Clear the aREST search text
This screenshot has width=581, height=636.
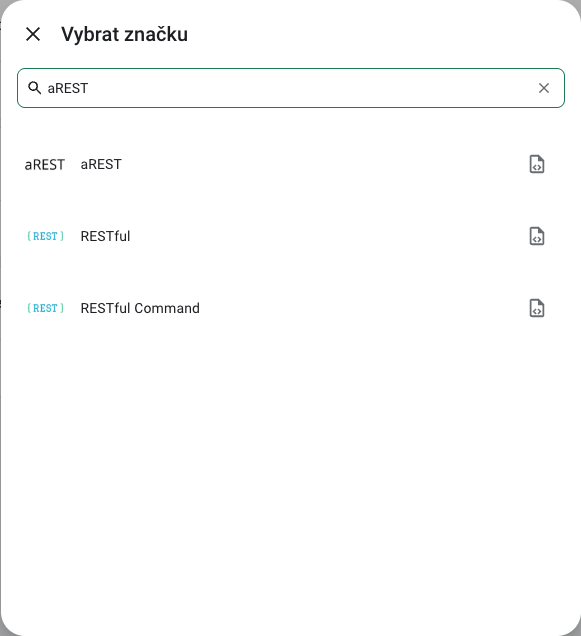[x=544, y=88]
